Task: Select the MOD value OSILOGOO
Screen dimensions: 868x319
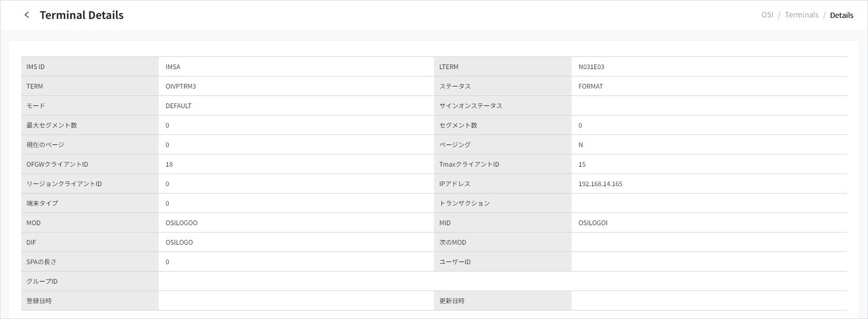Action: [181, 223]
